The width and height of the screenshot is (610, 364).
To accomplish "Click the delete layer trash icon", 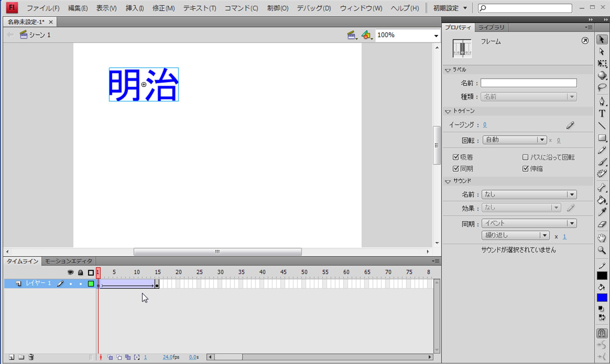I will (31, 357).
